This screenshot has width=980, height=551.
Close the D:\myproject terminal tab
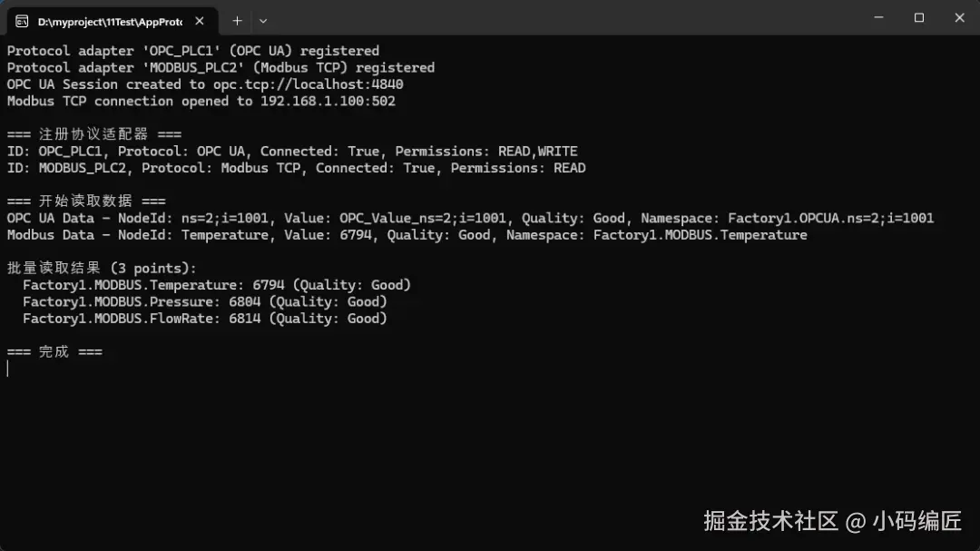pyautogui.click(x=201, y=20)
